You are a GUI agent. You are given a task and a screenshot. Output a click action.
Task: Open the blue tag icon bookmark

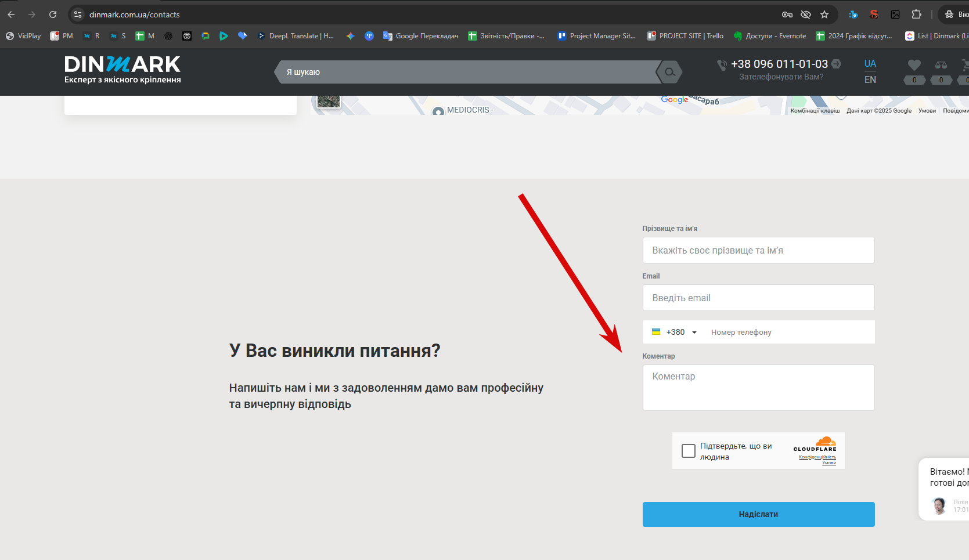point(243,36)
